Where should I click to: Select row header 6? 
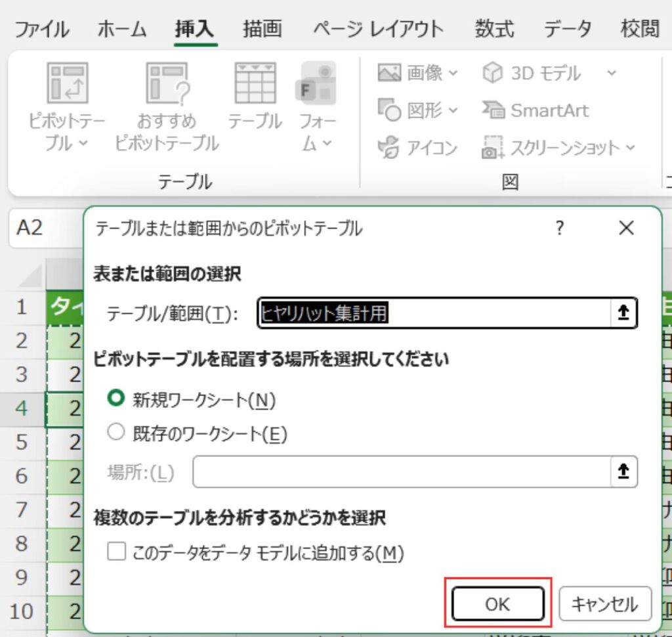22,477
